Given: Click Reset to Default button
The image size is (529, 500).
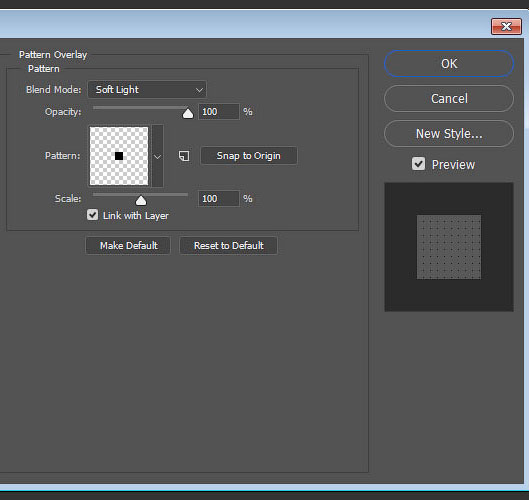Looking at the screenshot, I should click(228, 245).
